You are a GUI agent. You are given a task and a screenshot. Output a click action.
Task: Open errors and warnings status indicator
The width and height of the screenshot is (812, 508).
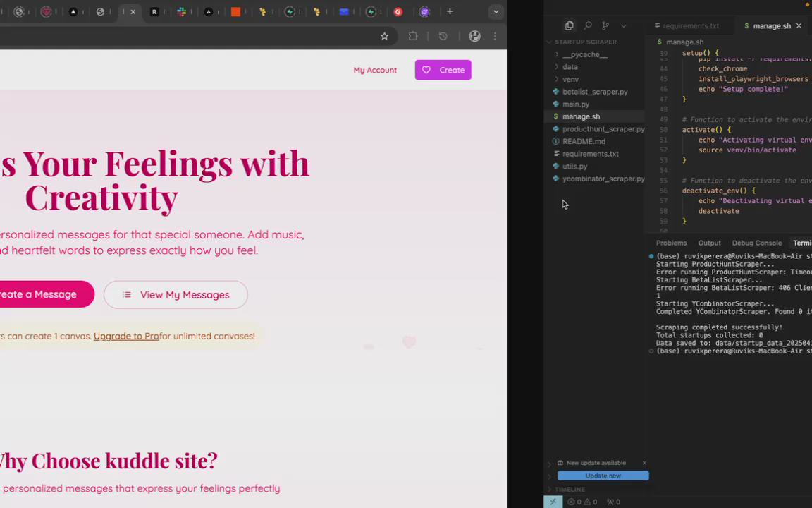point(582,502)
